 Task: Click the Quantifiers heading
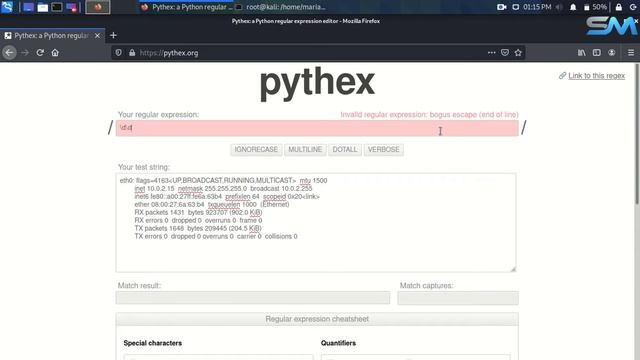[x=338, y=343]
